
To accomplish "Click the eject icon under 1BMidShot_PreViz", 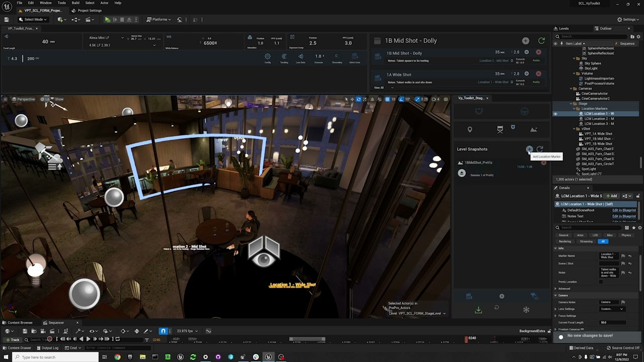I will (x=462, y=173).
